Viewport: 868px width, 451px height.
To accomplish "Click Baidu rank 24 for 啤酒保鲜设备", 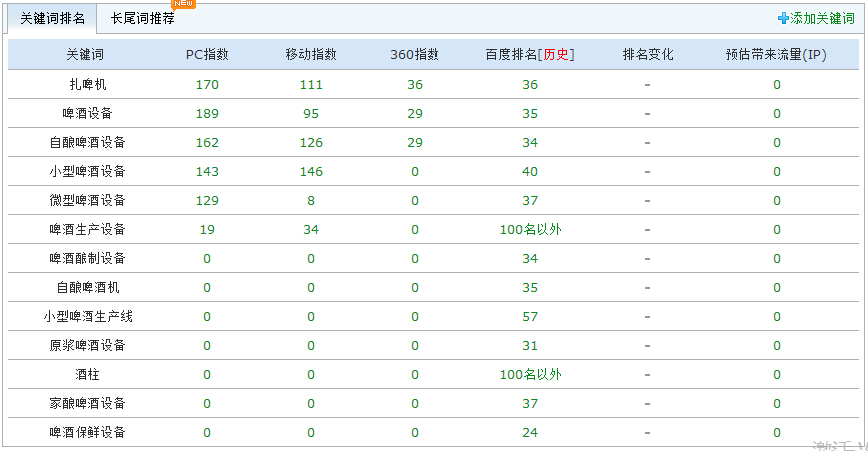I will [x=530, y=432].
